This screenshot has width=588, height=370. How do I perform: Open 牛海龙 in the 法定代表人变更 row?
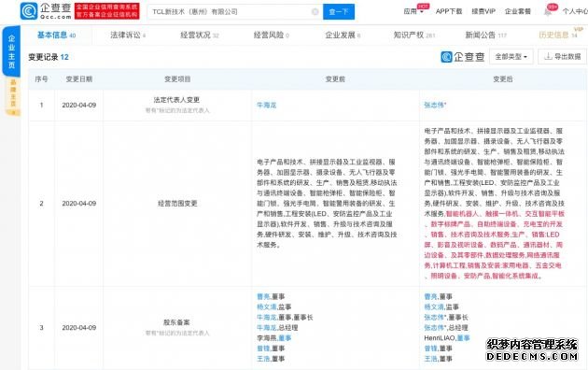pos(266,106)
